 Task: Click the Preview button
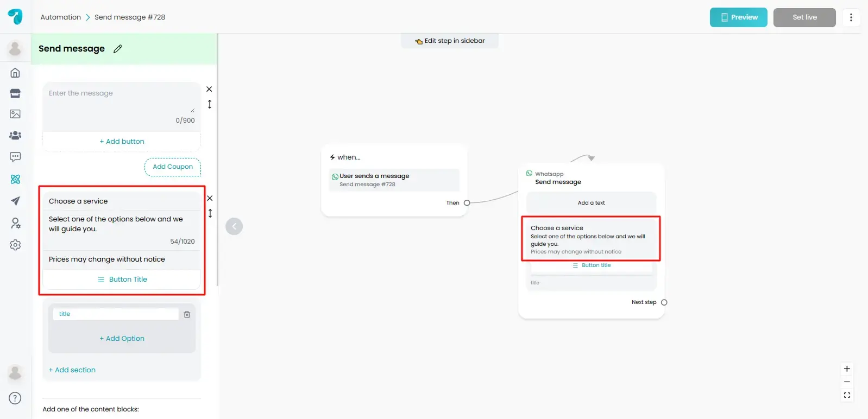[738, 17]
